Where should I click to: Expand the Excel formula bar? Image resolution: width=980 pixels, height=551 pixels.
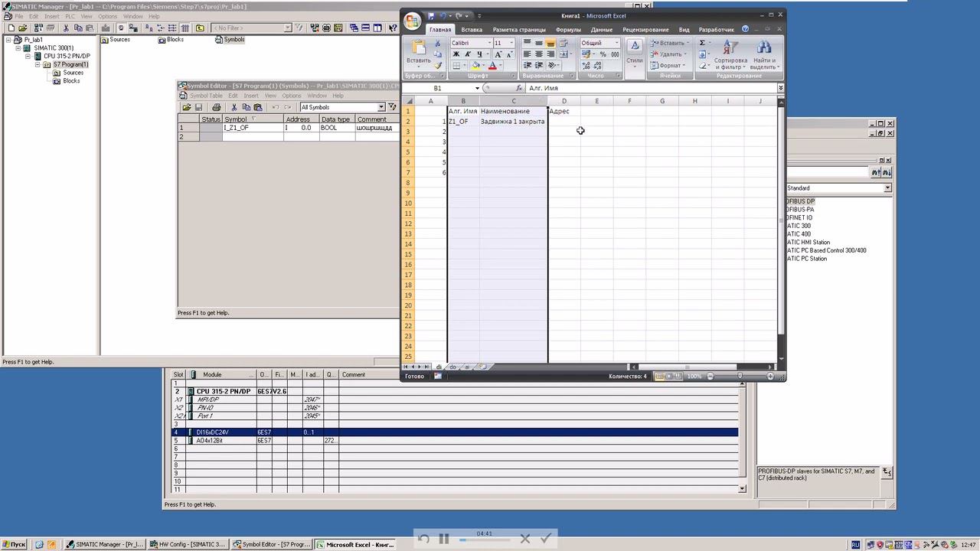coord(780,88)
